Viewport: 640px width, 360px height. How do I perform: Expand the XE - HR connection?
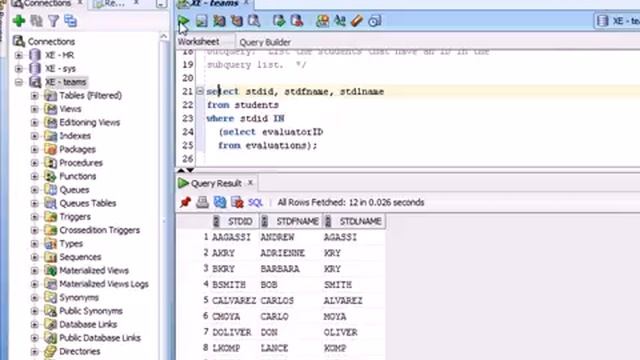coord(19,55)
